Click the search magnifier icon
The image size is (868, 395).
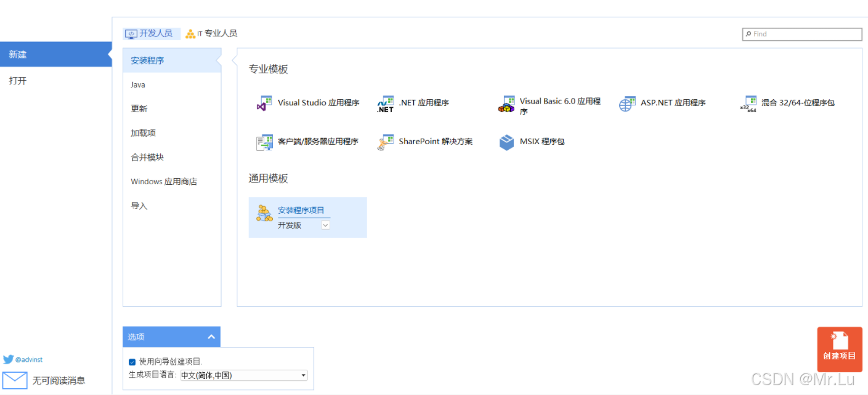(x=748, y=34)
